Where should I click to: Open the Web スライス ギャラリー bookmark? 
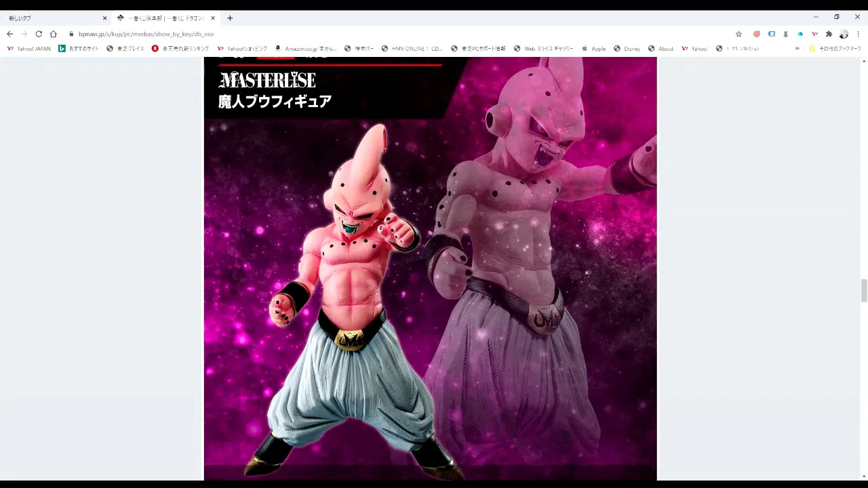tap(543, 49)
